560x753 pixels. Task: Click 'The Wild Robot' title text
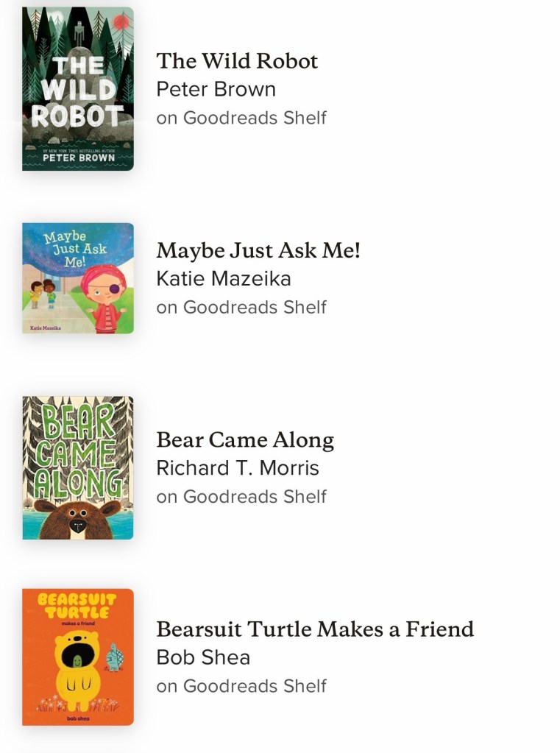click(237, 61)
